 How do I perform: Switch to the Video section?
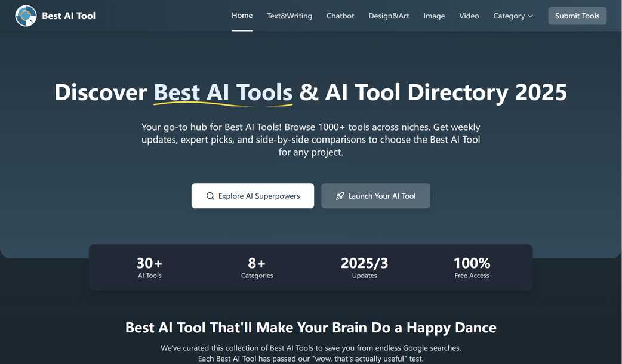pos(469,16)
